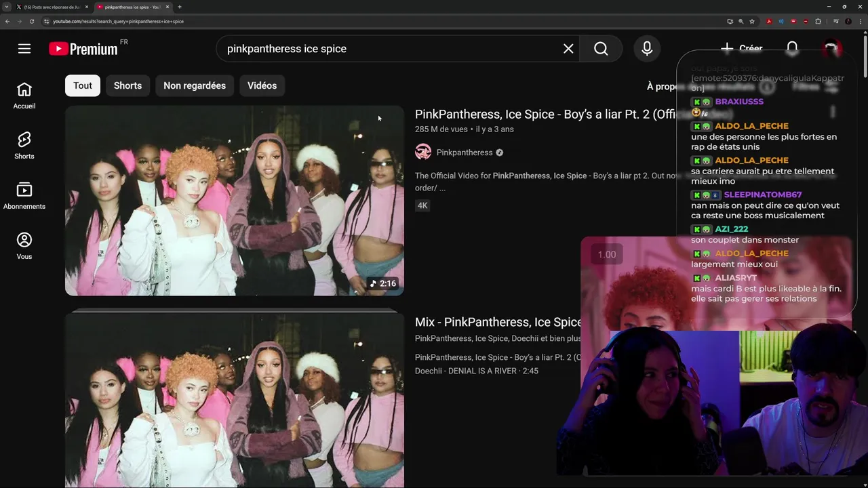The width and height of the screenshot is (868, 488).
Task: Open the Adobe Acrobat extension icon
Action: pos(769,21)
